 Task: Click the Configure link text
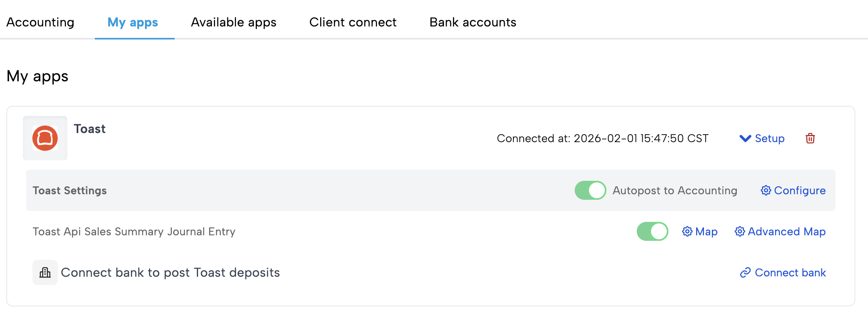click(x=800, y=190)
